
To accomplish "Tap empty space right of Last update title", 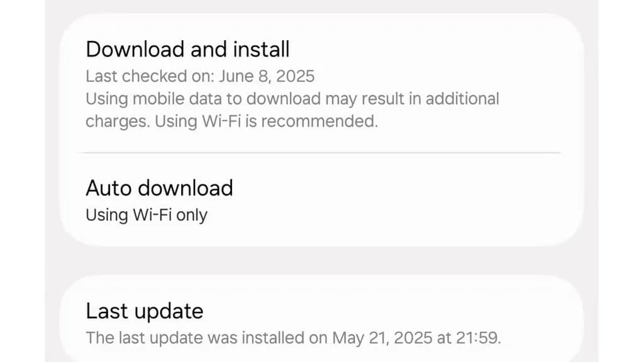I will click(x=390, y=311).
